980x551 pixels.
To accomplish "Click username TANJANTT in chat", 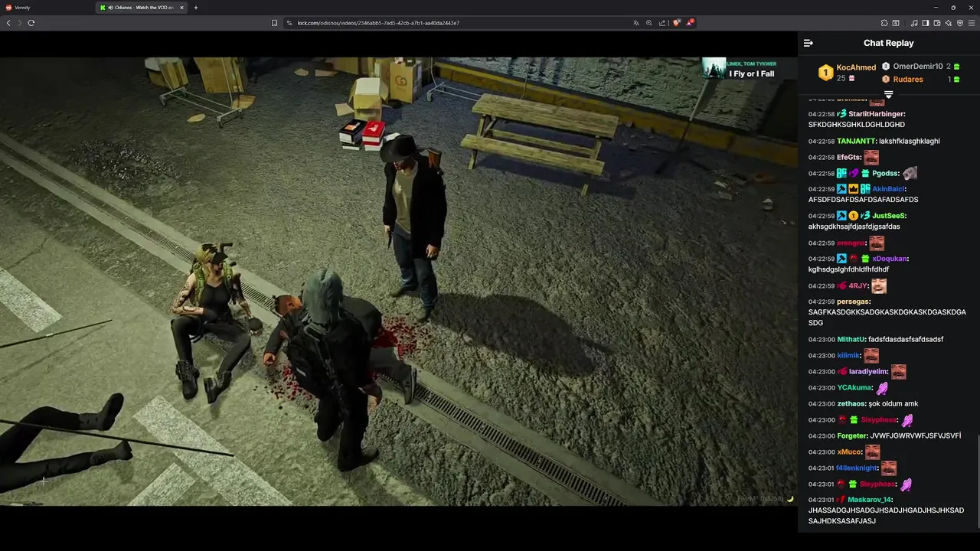I will [x=857, y=142].
